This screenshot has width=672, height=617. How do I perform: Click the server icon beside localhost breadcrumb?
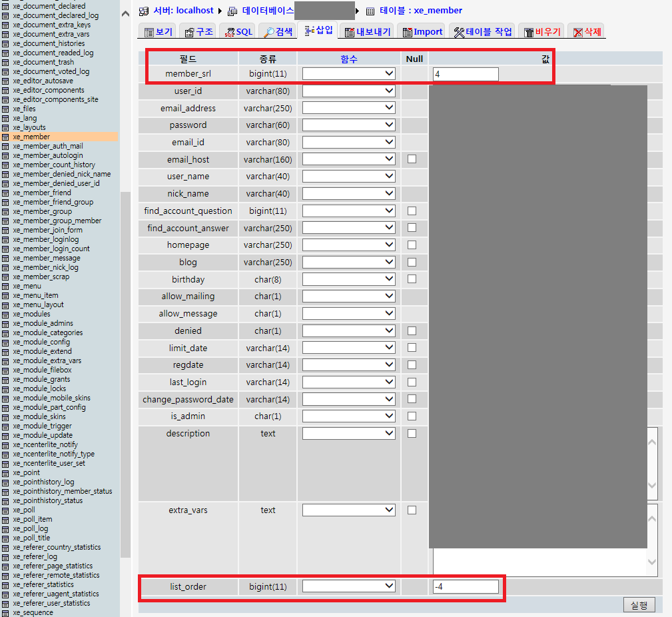click(143, 11)
